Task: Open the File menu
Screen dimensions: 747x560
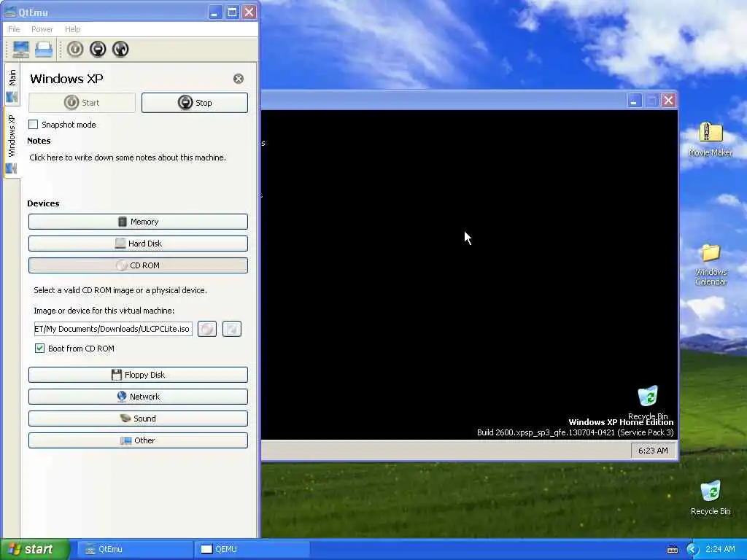Action: (x=14, y=29)
